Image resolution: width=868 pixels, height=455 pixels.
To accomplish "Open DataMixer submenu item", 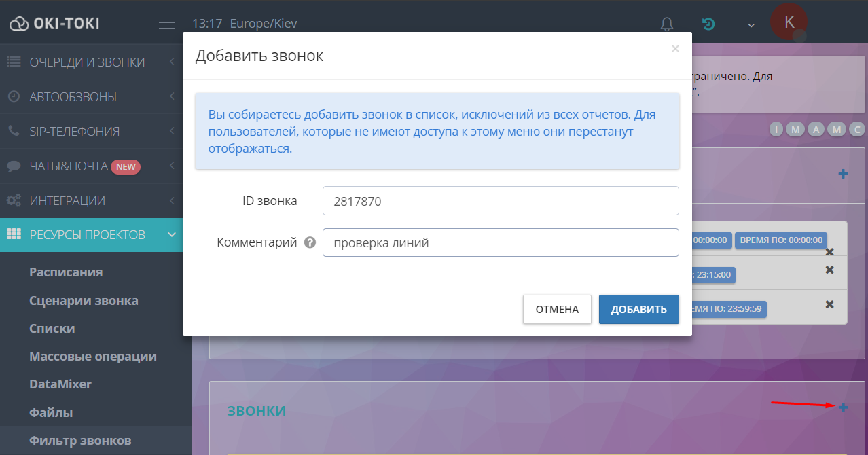I will (60, 384).
